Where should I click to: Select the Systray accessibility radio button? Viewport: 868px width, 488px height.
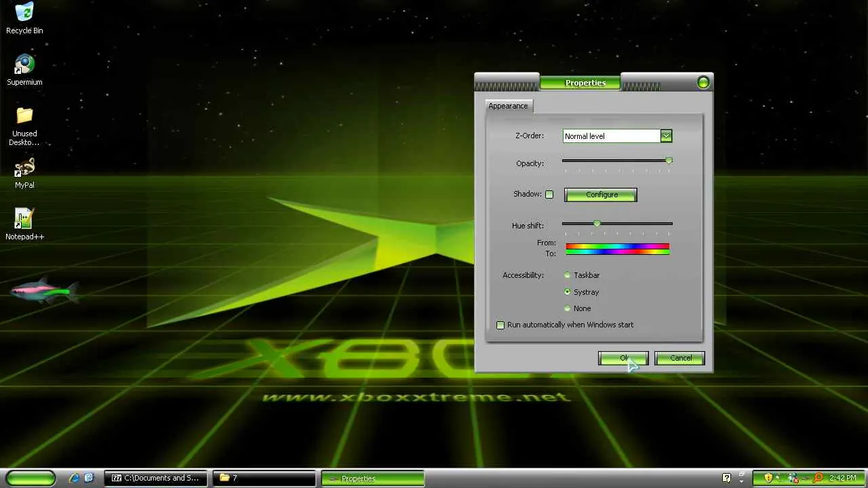[568, 292]
